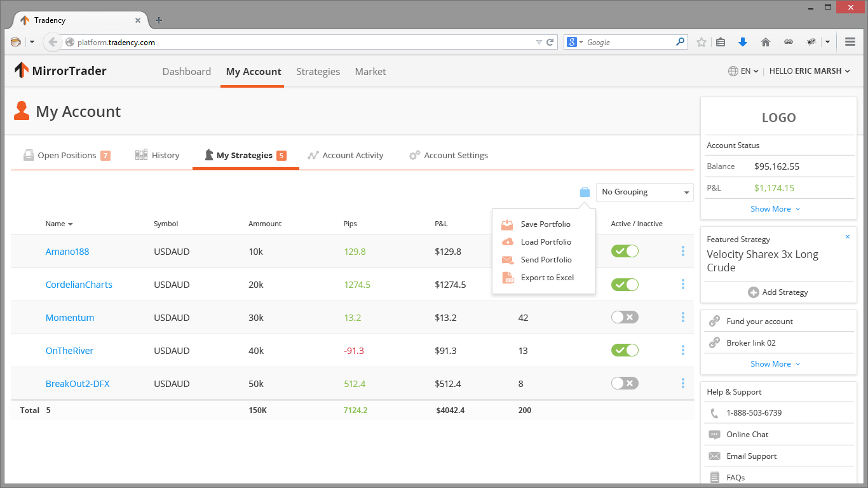The height and width of the screenshot is (488, 868).
Task: Open options dots for CordelianCharts row
Action: click(683, 284)
